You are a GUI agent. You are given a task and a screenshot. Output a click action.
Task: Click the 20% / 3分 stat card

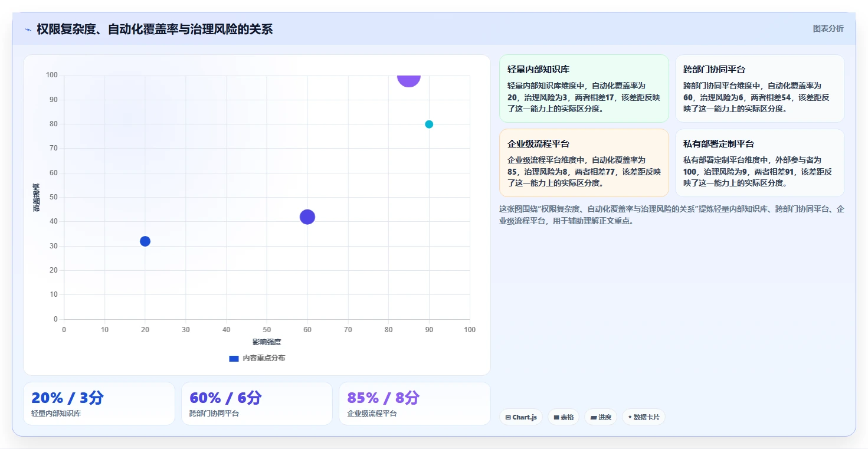click(99, 404)
